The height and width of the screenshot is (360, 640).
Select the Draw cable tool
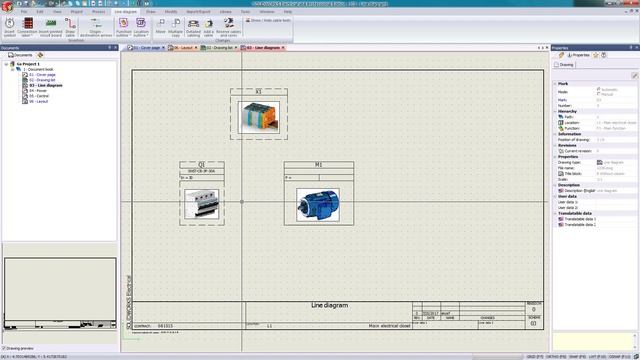[x=70, y=27]
